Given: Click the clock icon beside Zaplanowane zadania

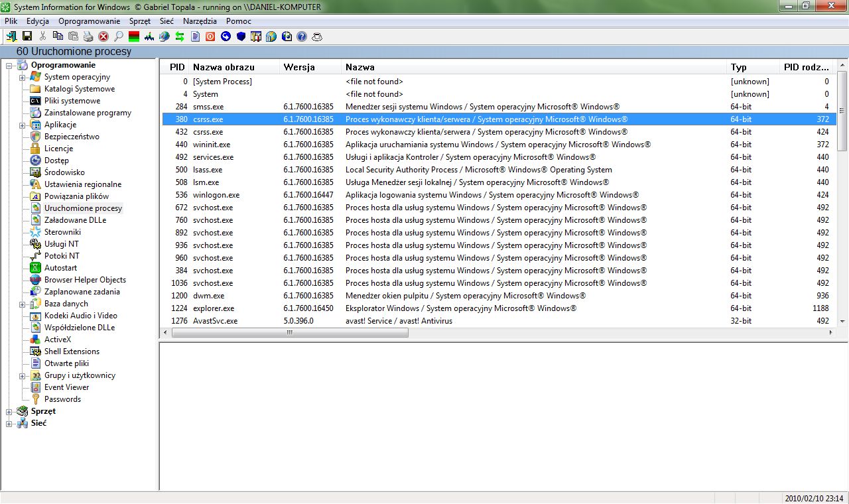Looking at the screenshot, I should (35, 292).
